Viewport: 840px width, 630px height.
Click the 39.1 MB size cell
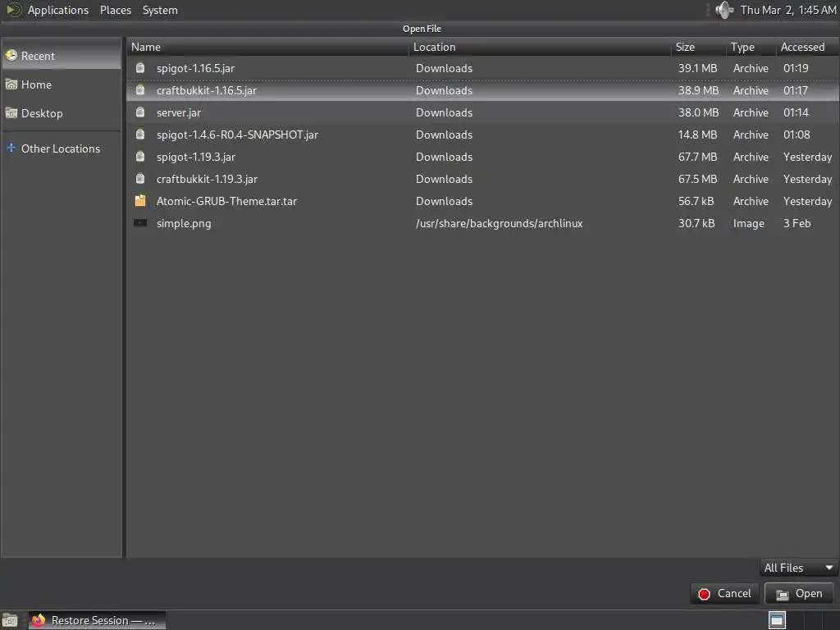(697, 68)
